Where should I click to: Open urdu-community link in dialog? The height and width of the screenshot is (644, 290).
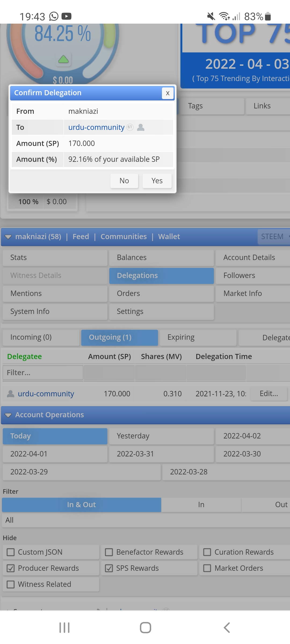click(x=96, y=127)
